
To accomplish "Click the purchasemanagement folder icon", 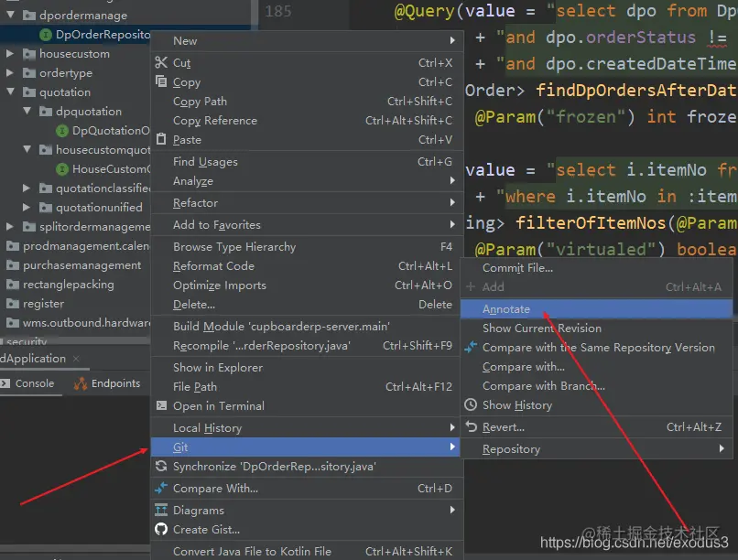I will click(x=13, y=265).
